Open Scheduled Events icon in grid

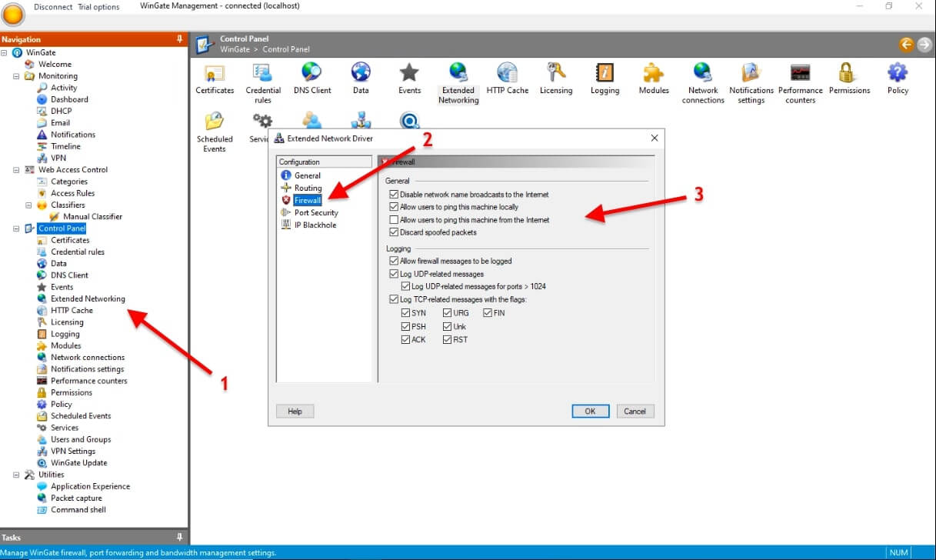[215, 132]
